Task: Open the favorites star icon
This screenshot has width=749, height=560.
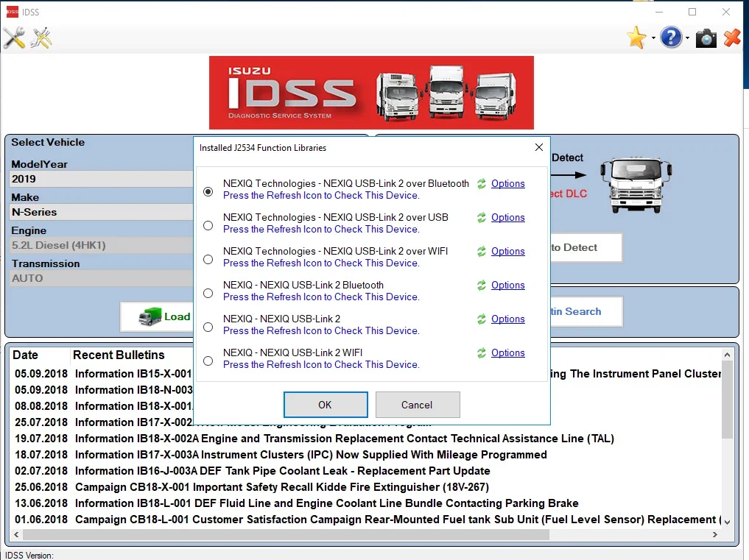Action: (x=637, y=38)
